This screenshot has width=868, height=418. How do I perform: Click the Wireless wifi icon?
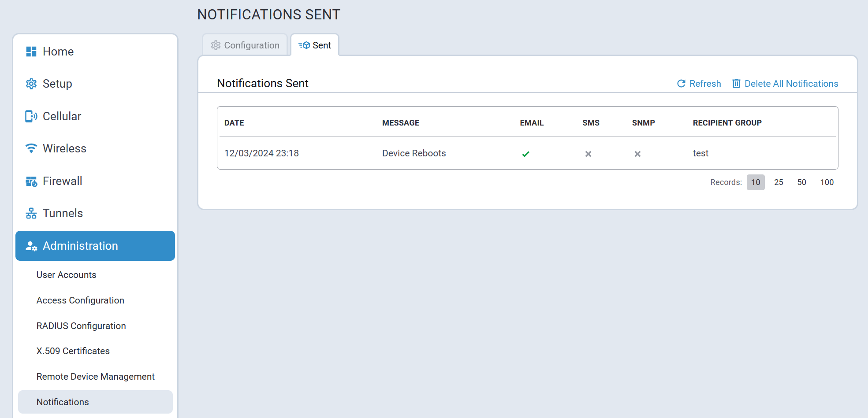[x=31, y=148]
